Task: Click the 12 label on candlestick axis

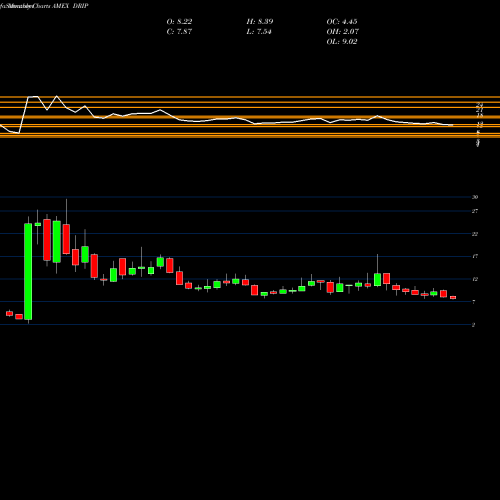Action: (475, 279)
